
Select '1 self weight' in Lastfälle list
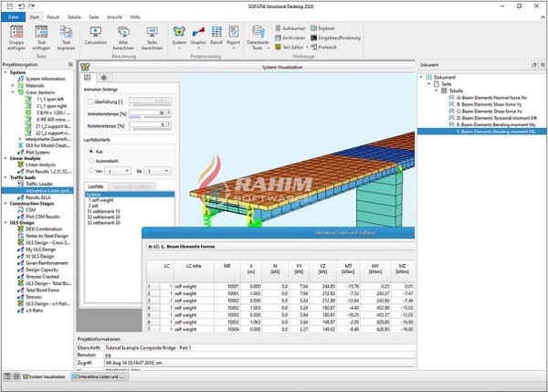click(102, 199)
